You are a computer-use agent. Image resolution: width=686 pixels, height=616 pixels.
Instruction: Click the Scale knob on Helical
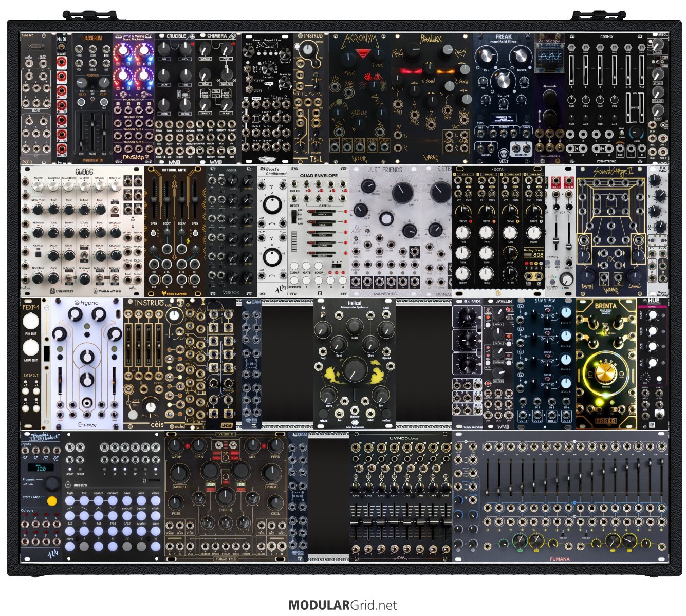click(x=355, y=326)
